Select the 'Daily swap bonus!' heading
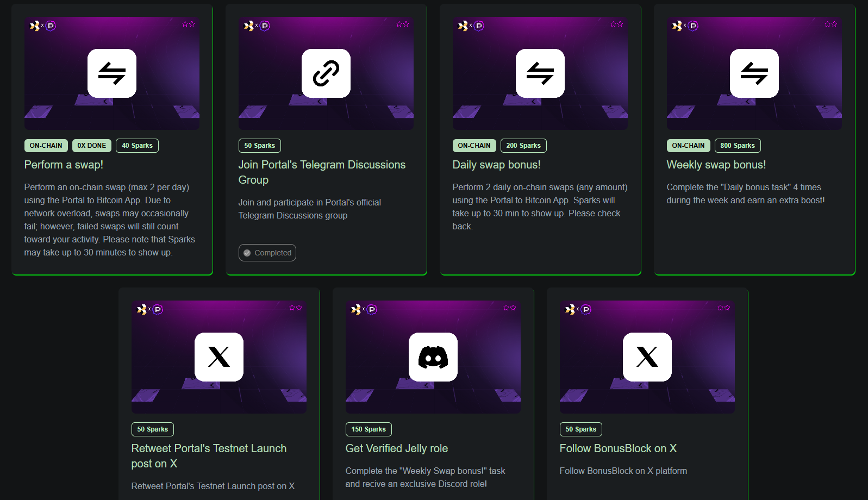The width and height of the screenshot is (868, 500). click(x=496, y=165)
